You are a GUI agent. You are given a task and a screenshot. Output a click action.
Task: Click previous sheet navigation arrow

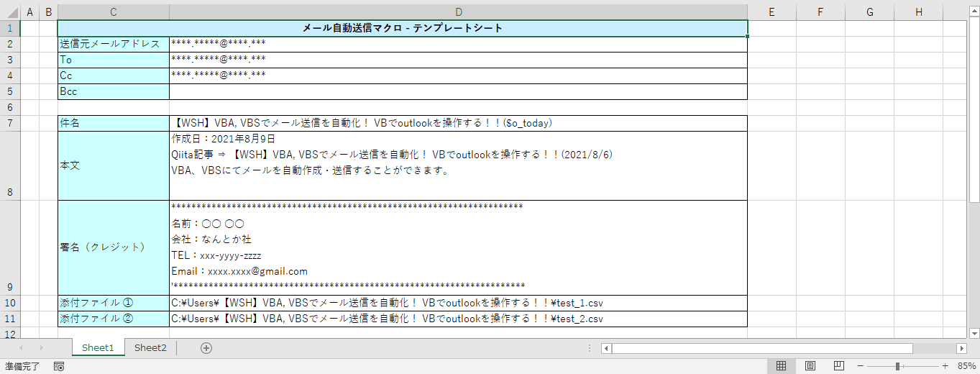pos(22,348)
